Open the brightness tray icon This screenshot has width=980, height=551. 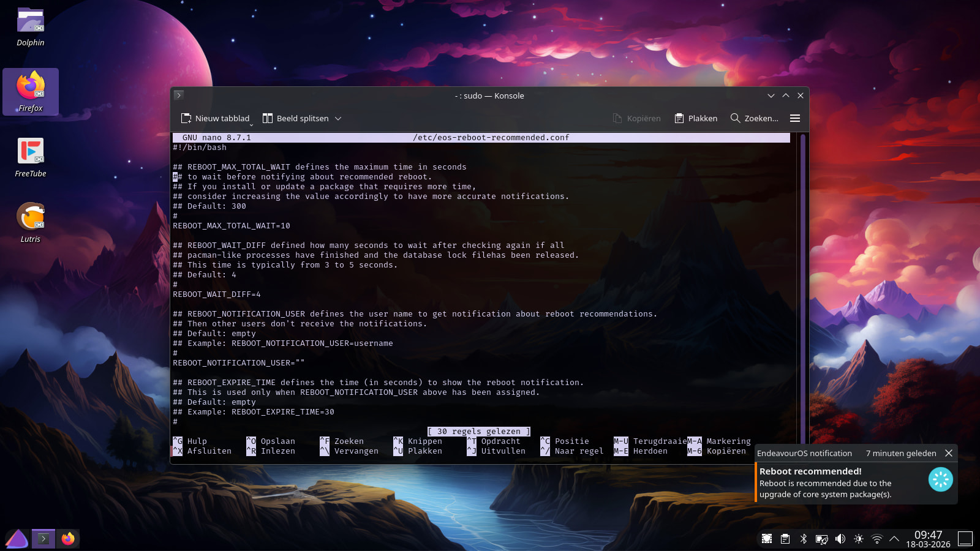click(x=859, y=539)
